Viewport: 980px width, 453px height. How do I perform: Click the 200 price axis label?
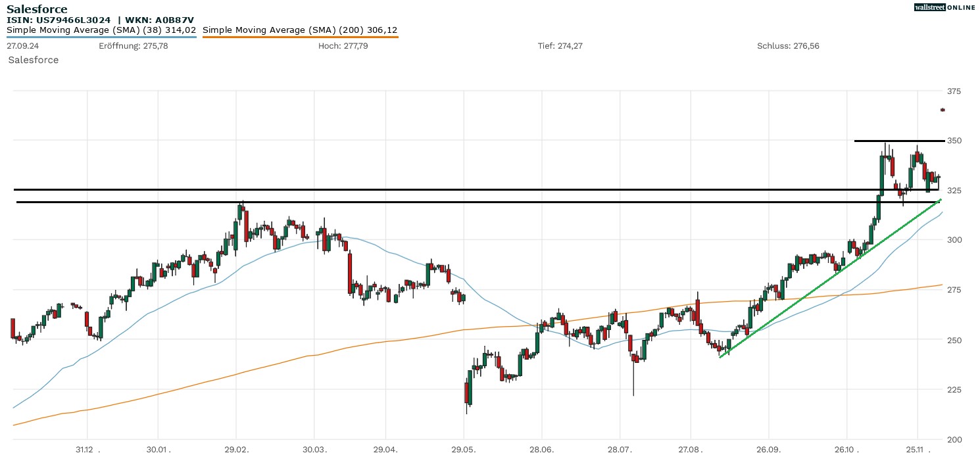(x=954, y=439)
